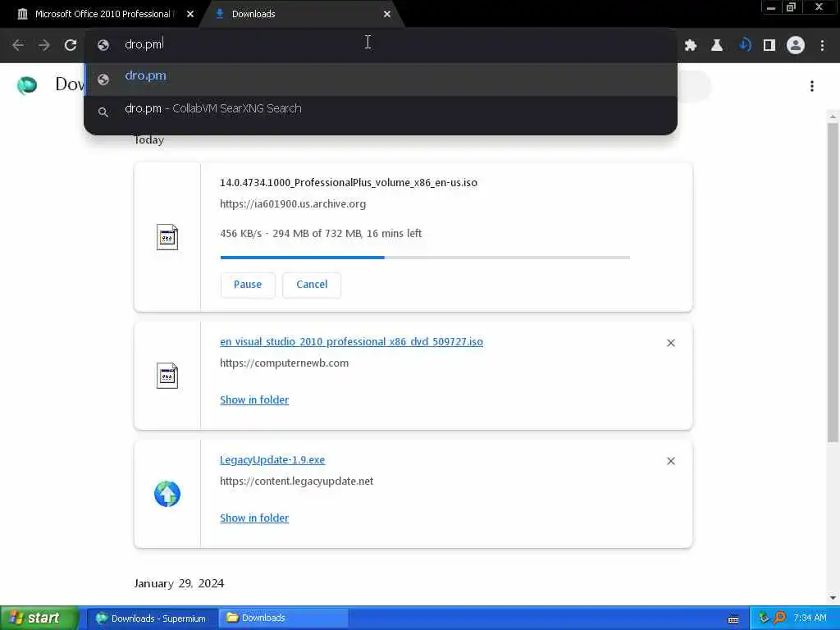Click the January 29, 2024 date heading
Viewport: 840px width, 630px height.
pyautogui.click(x=179, y=583)
